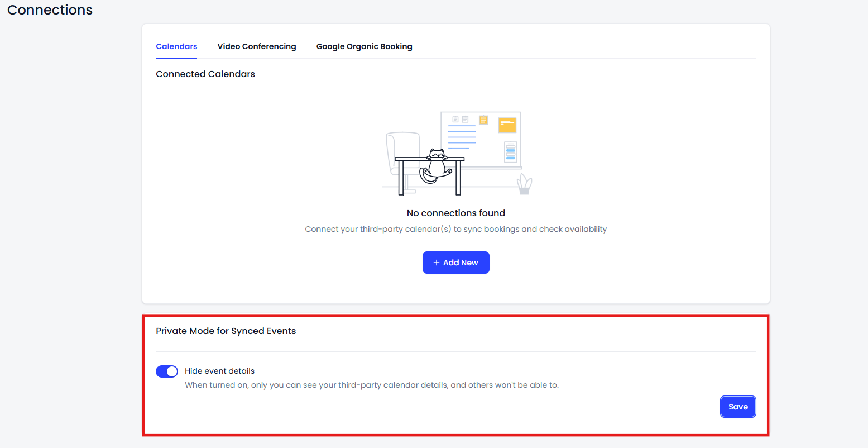Viewport: 868px width, 448px height.
Task: Switch to the Calendars tab
Action: coord(176,46)
